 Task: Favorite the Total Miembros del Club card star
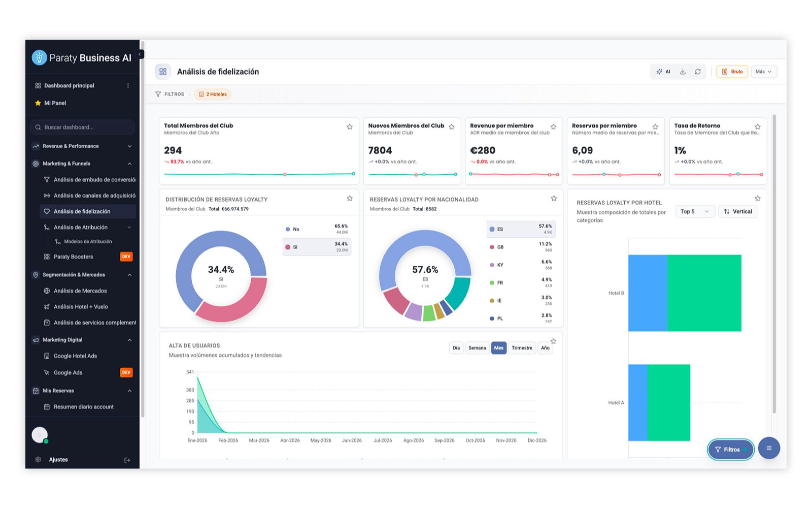pyautogui.click(x=350, y=127)
